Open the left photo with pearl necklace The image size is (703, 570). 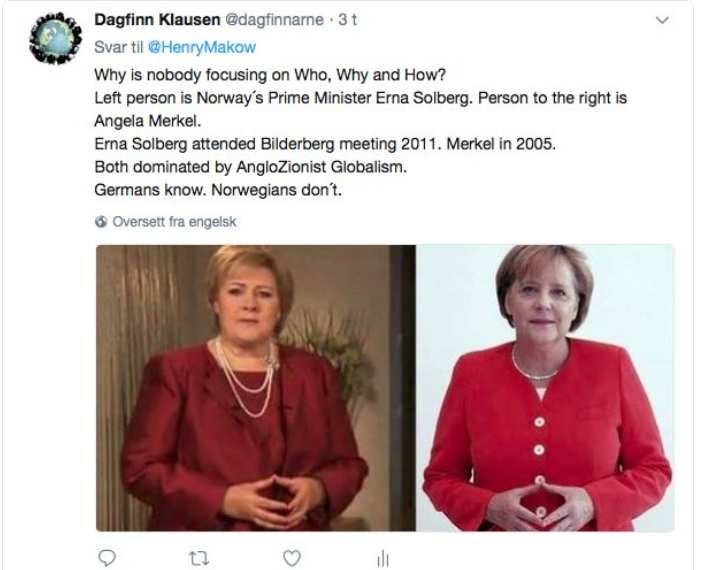pyautogui.click(x=255, y=388)
